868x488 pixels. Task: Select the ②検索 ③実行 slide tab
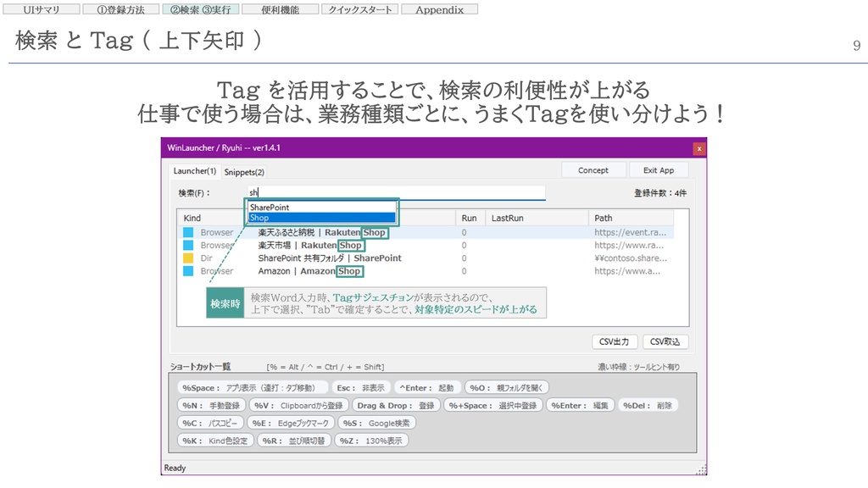click(200, 9)
